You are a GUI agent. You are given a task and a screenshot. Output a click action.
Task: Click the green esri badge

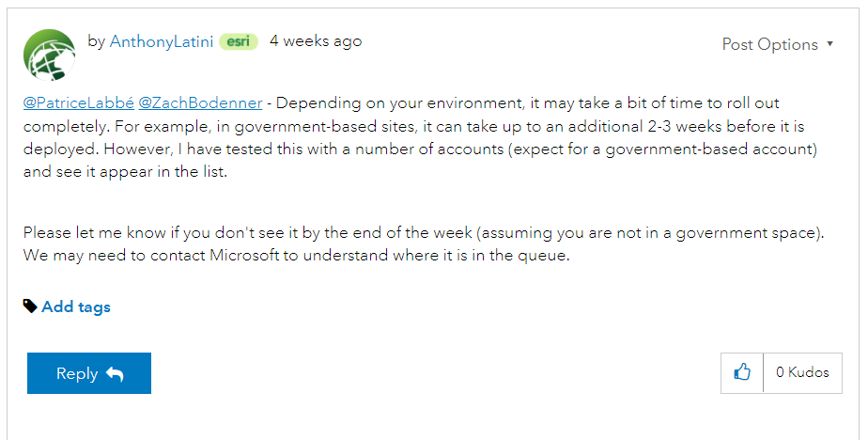[239, 41]
